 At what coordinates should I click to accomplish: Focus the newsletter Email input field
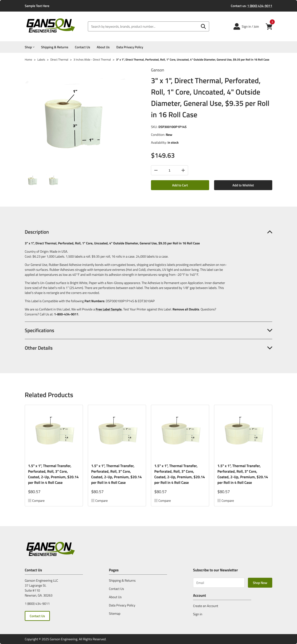point(219,583)
